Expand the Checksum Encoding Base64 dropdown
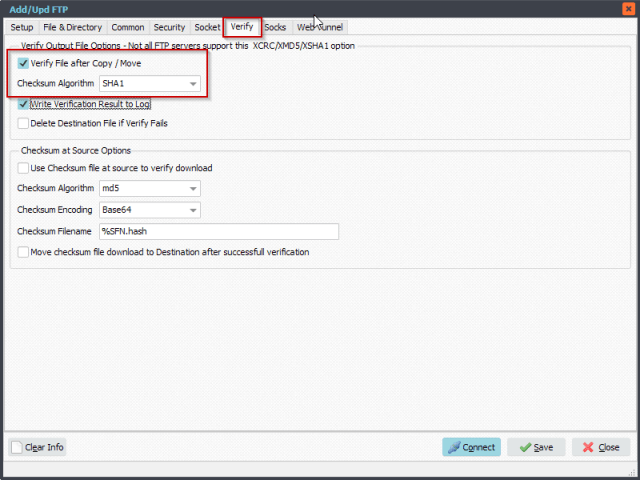640x480 pixels. tap(150, 210)
